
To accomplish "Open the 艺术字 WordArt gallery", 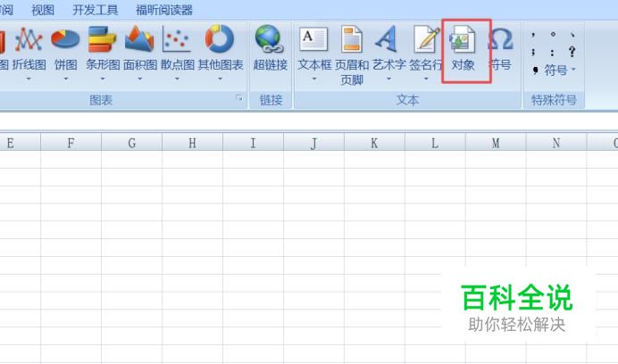I will point(388,54).
